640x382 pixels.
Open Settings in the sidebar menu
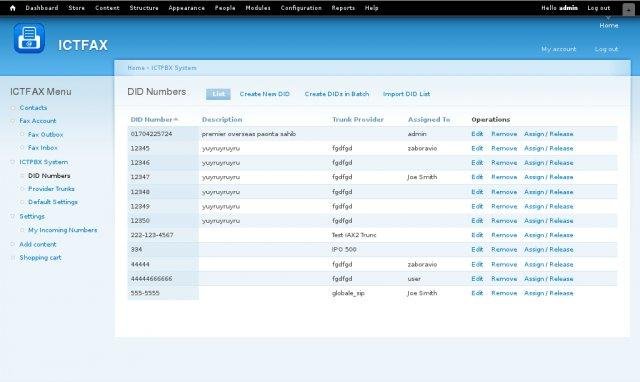[x=32, y=216]
